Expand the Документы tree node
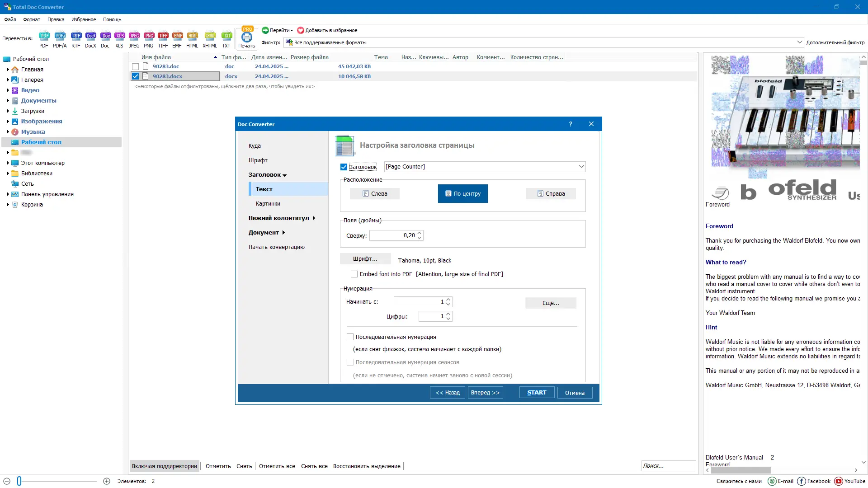Screen dimensions: 868x488 click(x=8, y=101)
